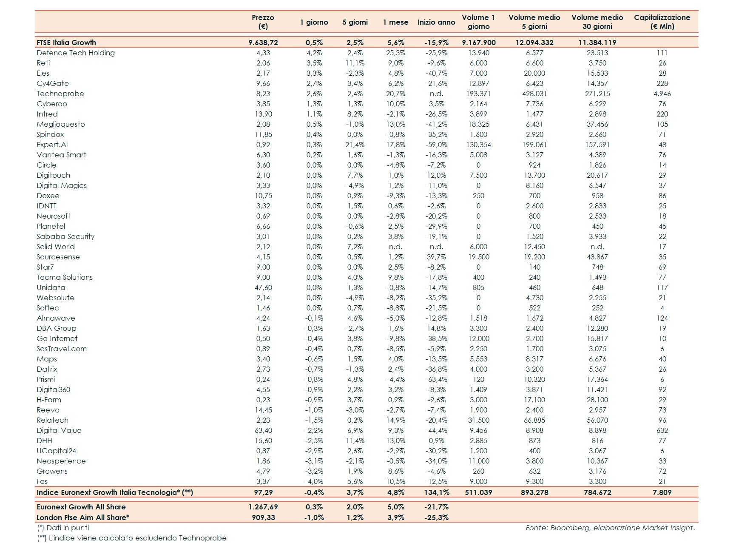Select the Unidata price 47,60

tap(263, 287)
